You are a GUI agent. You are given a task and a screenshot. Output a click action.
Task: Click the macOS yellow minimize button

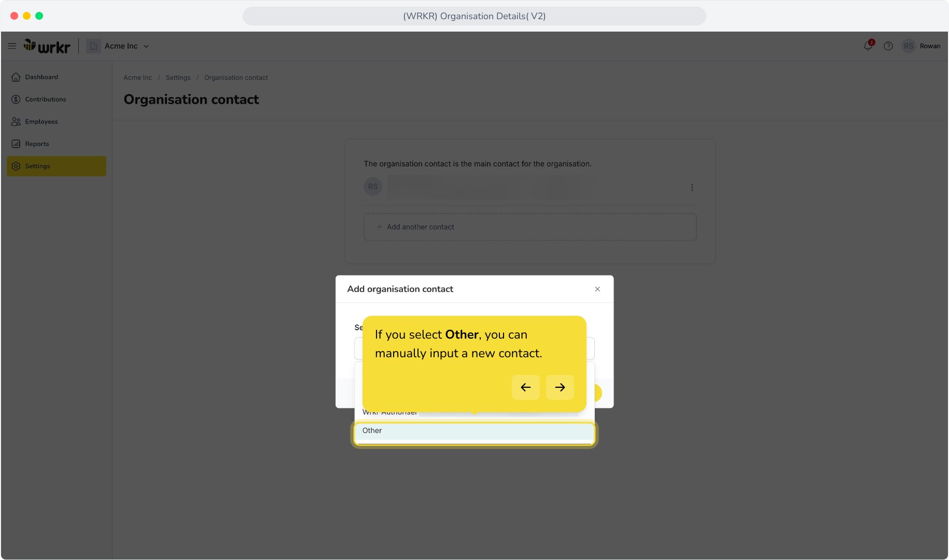(x=26, y=16)
